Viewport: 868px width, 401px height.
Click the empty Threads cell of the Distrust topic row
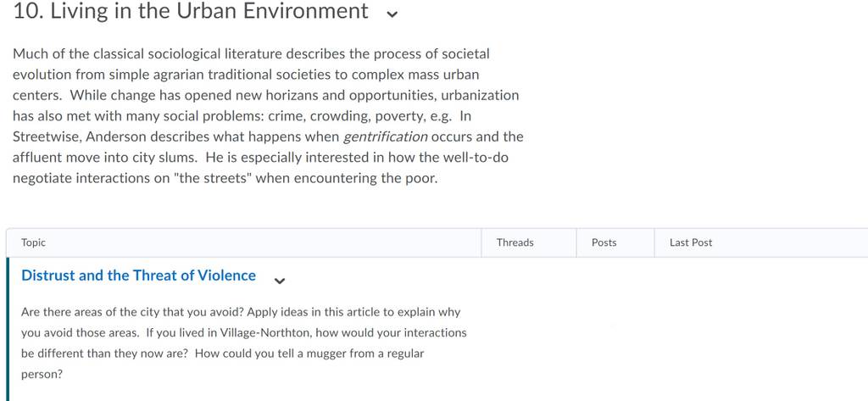(529, 329)
